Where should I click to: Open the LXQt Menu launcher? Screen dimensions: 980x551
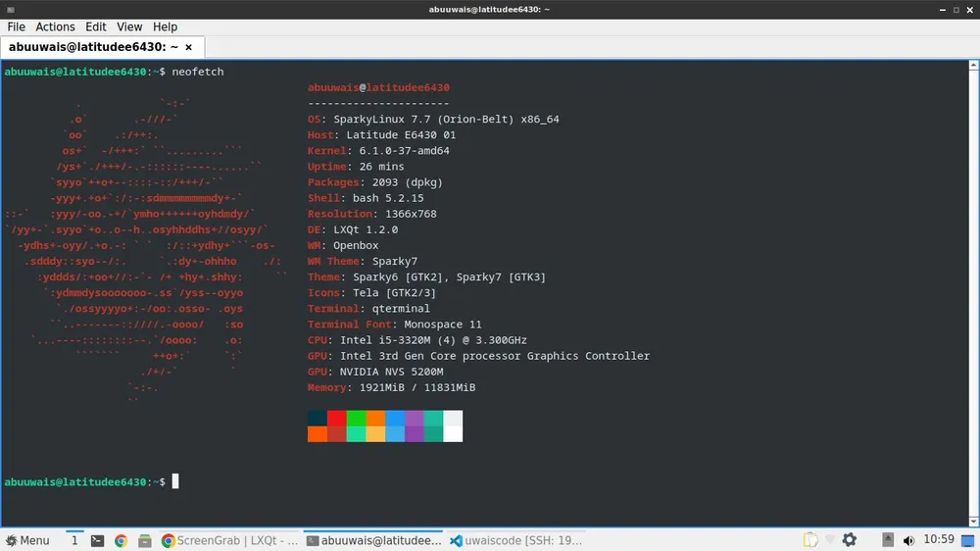(x=26, y=540)
